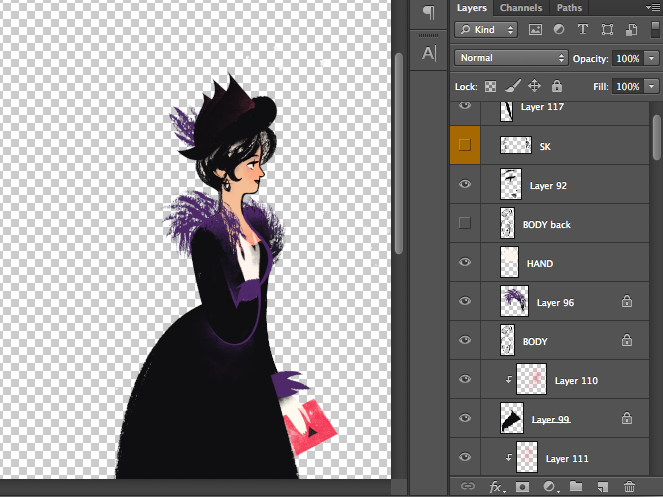Hide Layer 92 via eye icon

[465, 184]
